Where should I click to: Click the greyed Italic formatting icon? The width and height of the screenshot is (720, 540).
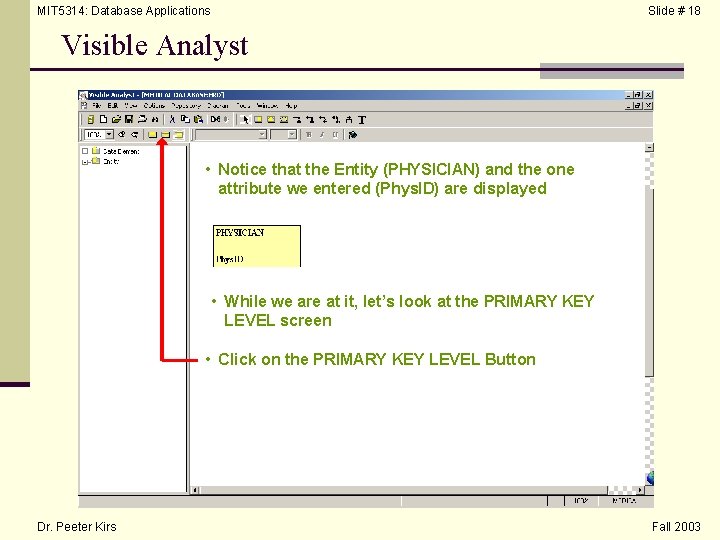[x=322, y=135]
